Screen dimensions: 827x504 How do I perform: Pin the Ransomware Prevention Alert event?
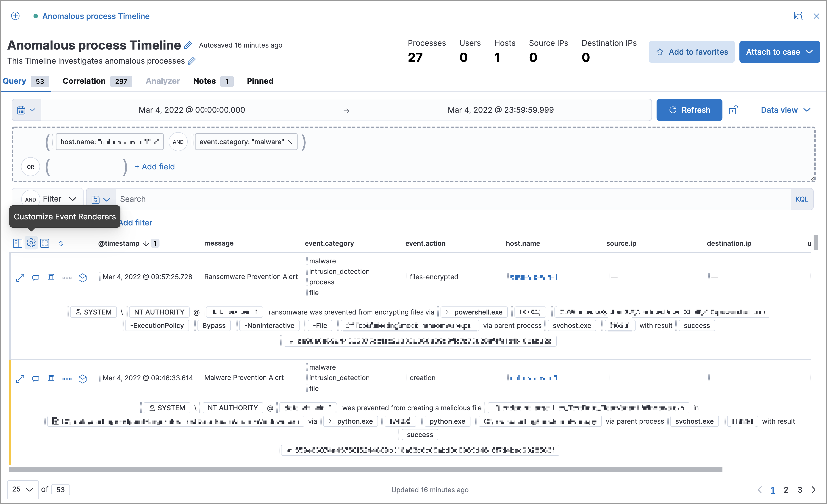coord(51,278)
